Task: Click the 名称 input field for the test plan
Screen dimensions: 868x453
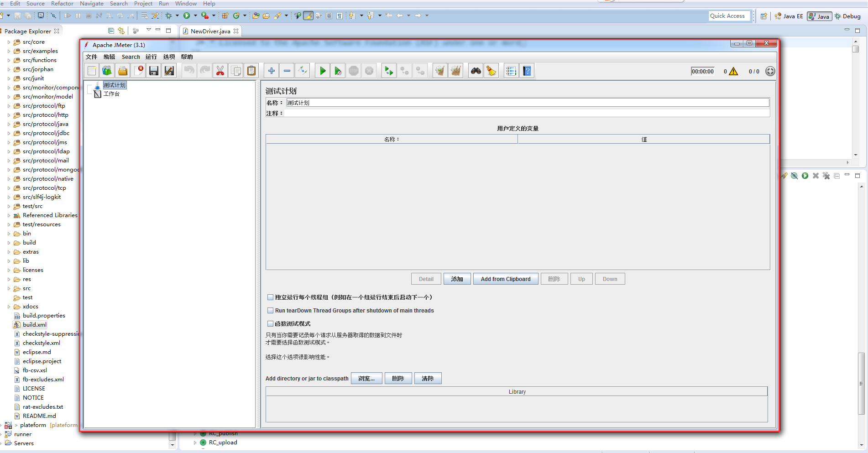Action: pyautogui.click(x=528, y=103)
